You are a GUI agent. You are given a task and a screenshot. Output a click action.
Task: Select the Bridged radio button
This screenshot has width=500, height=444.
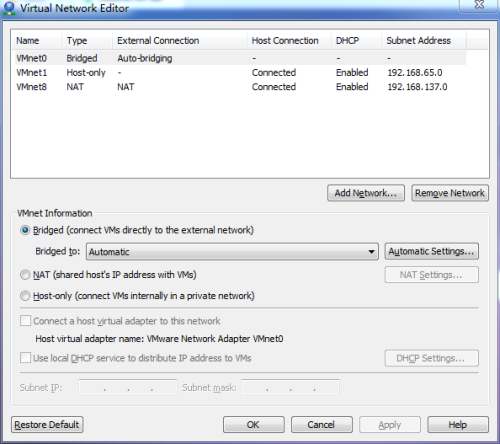(25, 230)
